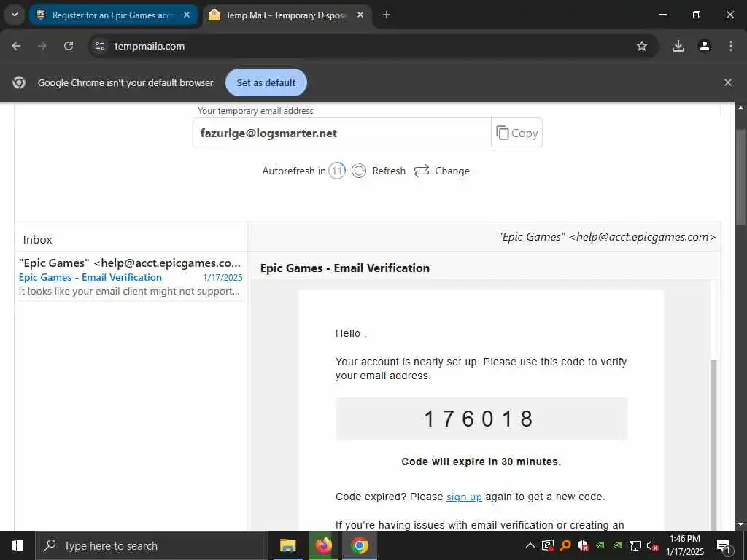The width and height of the screenshot is (747, 560).
Task: Copy the temporary email address
Action: click(x=517, y=133)
